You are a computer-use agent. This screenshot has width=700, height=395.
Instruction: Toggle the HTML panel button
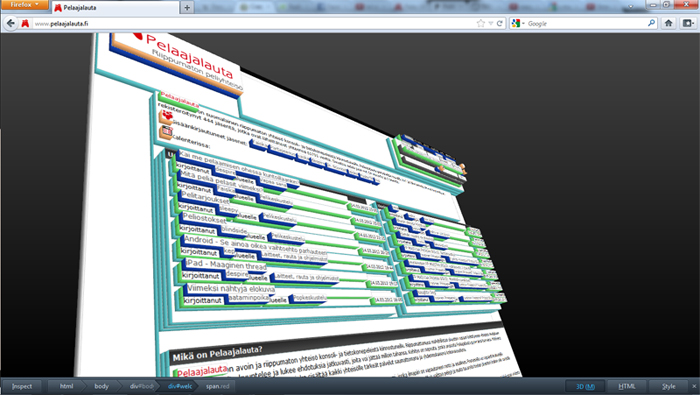pos(627,387)
